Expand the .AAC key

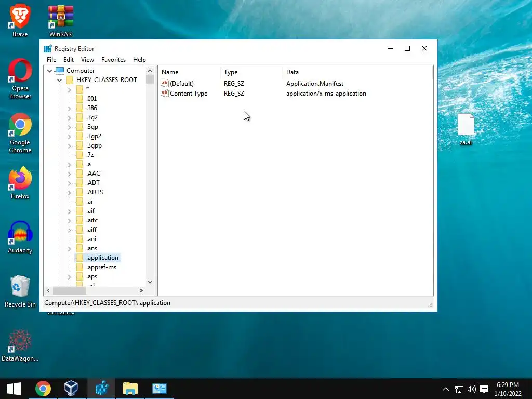[69, 174]
